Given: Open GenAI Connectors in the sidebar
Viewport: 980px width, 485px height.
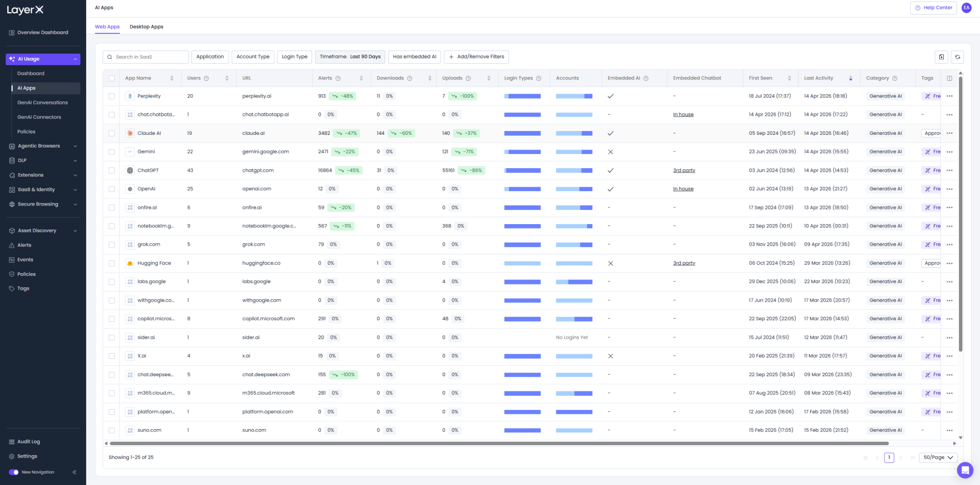Looking at the screenshot, I should [x=39, y=117].
